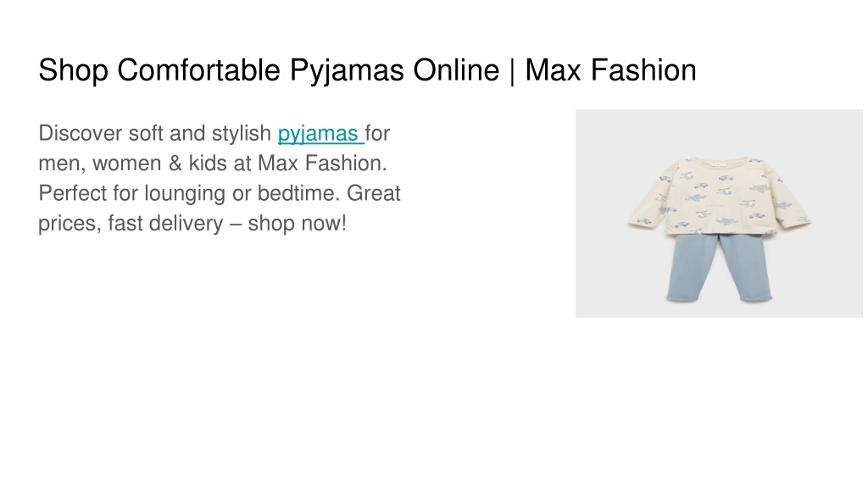Click "fast delivery" in the description
This screenshot has width=868, height=488.
(165, 224)
